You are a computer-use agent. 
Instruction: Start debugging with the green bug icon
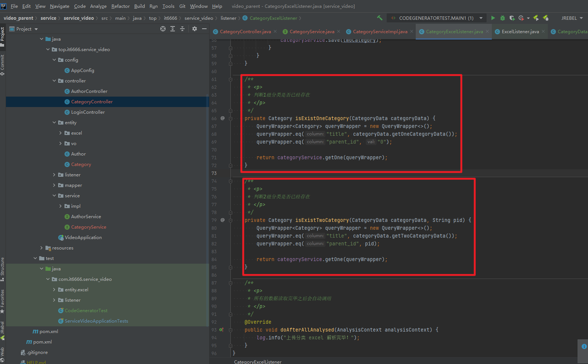[503, 18]
